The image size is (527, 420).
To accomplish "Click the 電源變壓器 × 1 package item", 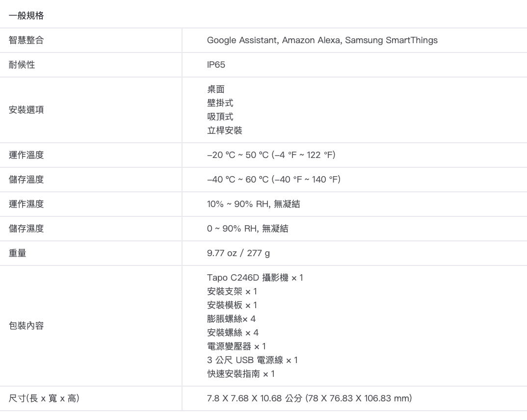I will (x=237, y=346).
